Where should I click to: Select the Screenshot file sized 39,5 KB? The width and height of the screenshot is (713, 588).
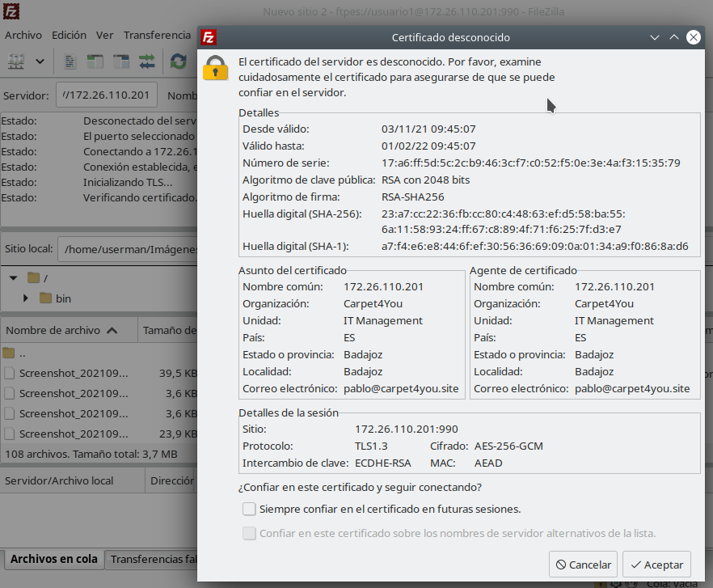(x=100, y=373)
